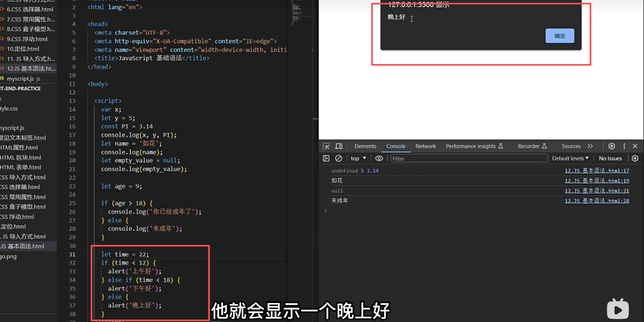
Task: Open console settings gear beside No Issues
Action: pos(635,158)
